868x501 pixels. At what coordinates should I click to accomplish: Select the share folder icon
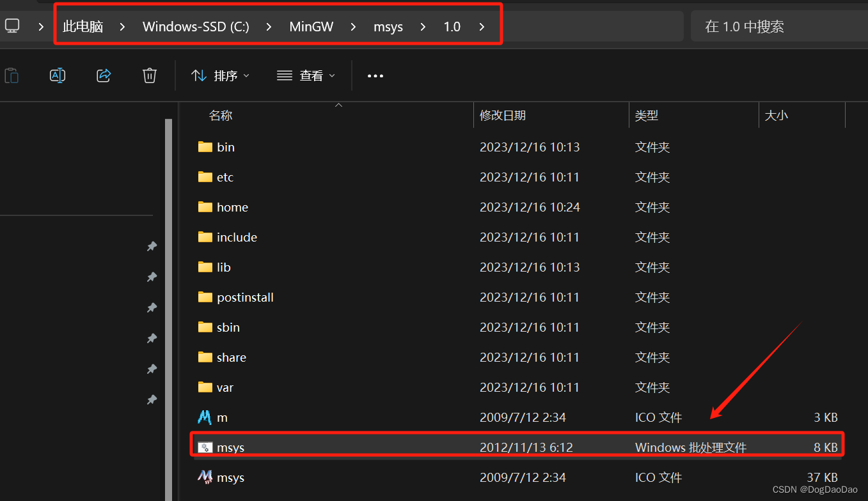[x=205, y=357]
